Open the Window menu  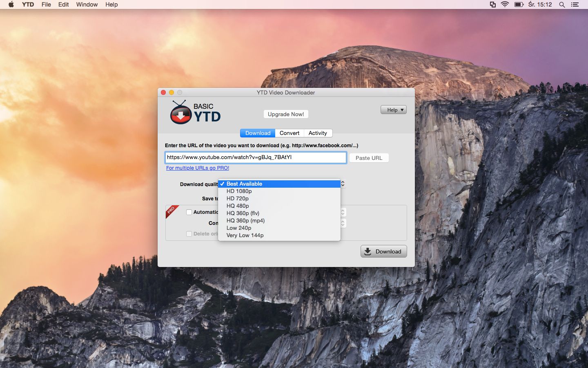pyautogui.click(x=87, y=4)
